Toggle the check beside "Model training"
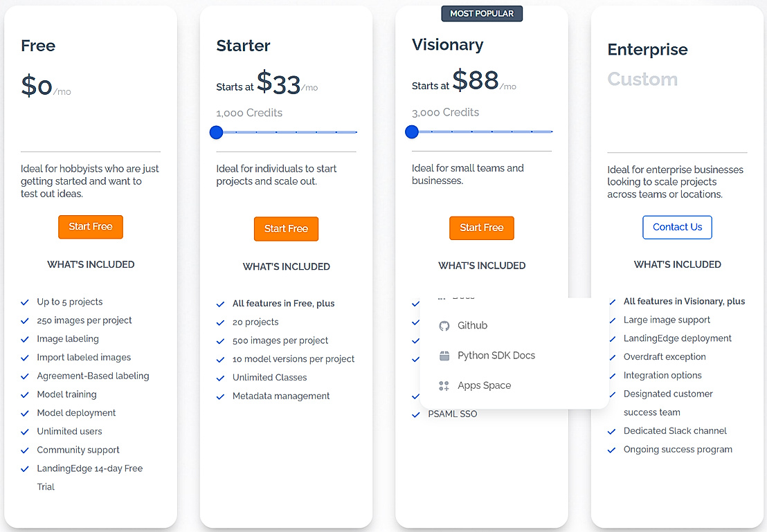767x532 pixels. pos(25,394)
